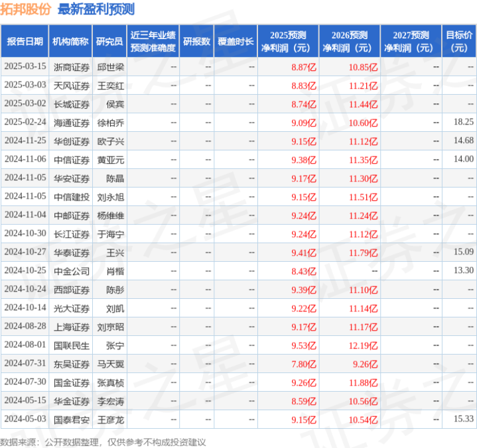Click analyst name 于海宁
This screenshot has height=448, width=477.
(110, 234)
